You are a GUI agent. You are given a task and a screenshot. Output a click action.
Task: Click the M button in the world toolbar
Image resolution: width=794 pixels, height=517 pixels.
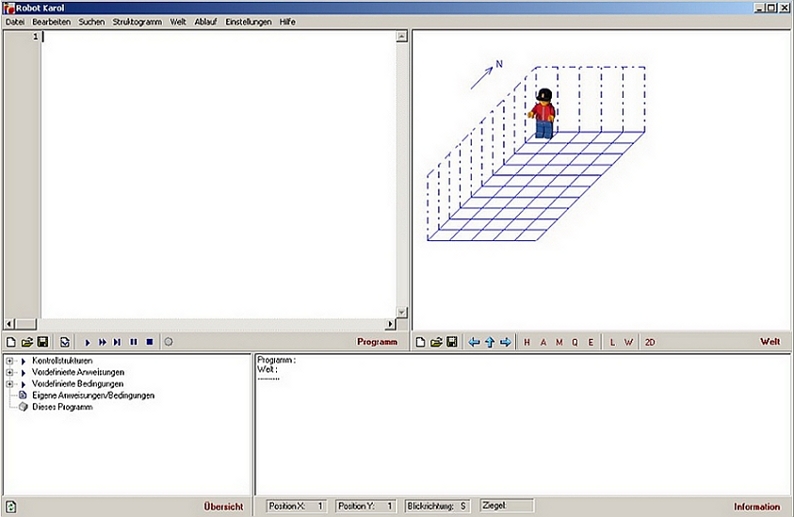tap(559, 342)
